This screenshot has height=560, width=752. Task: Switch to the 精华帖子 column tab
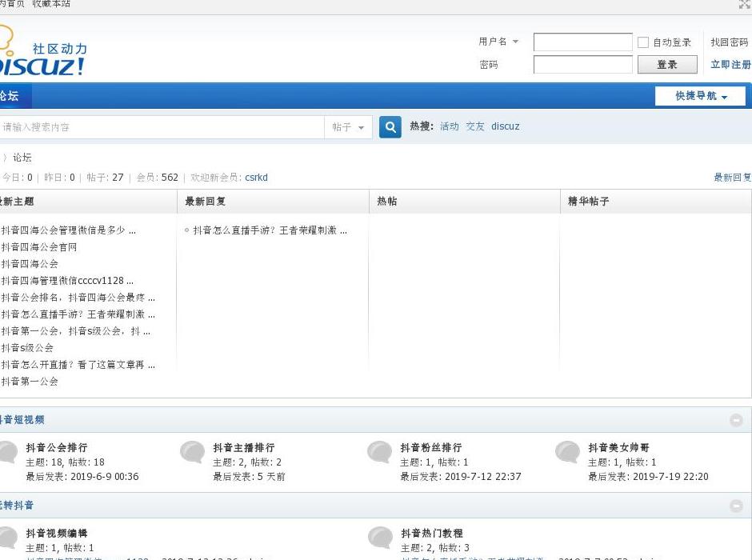[589, 202]
